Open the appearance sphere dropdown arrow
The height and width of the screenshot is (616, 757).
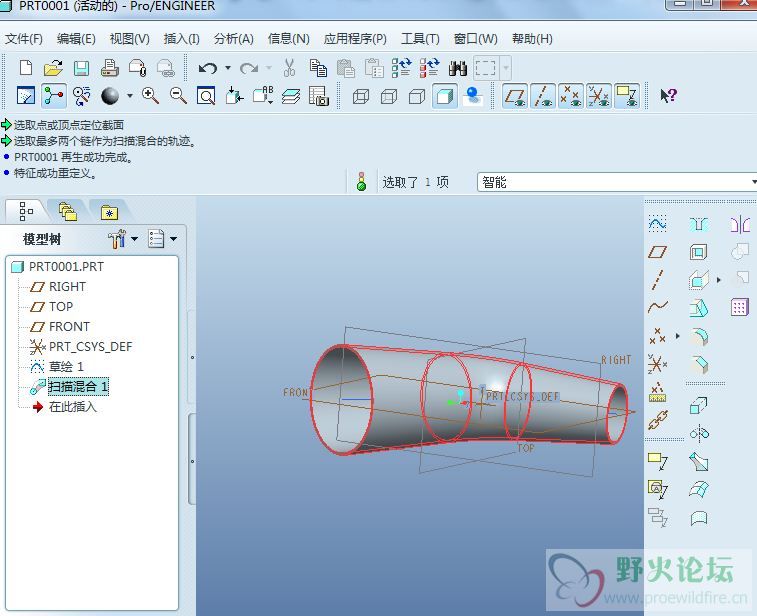click(129, 96)
